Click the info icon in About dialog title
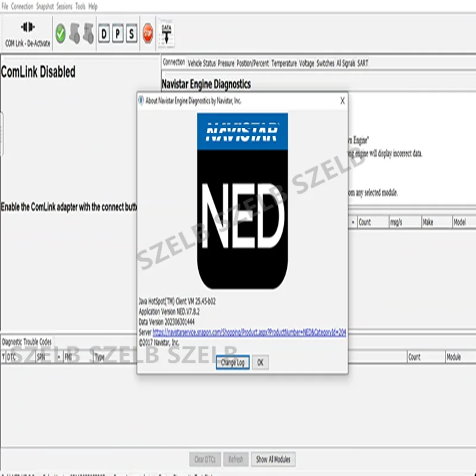Viewport: 476px width, 476px height. (x=141, y=101)
